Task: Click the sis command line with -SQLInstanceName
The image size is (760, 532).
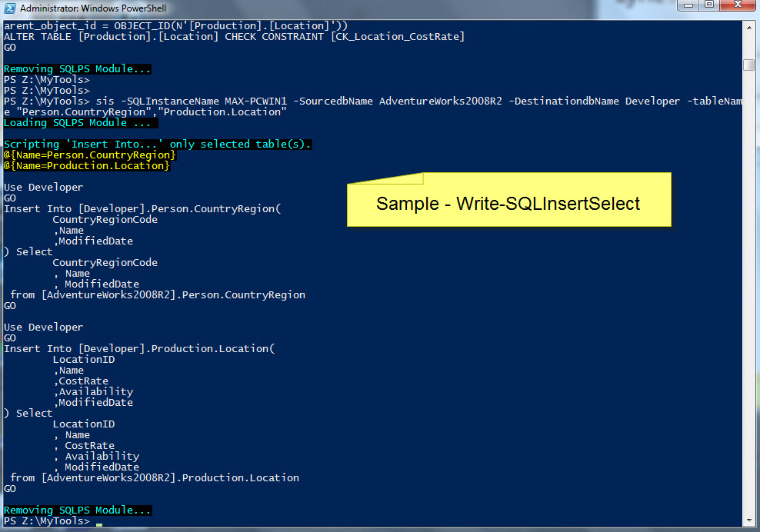Action: click(372, 101)
